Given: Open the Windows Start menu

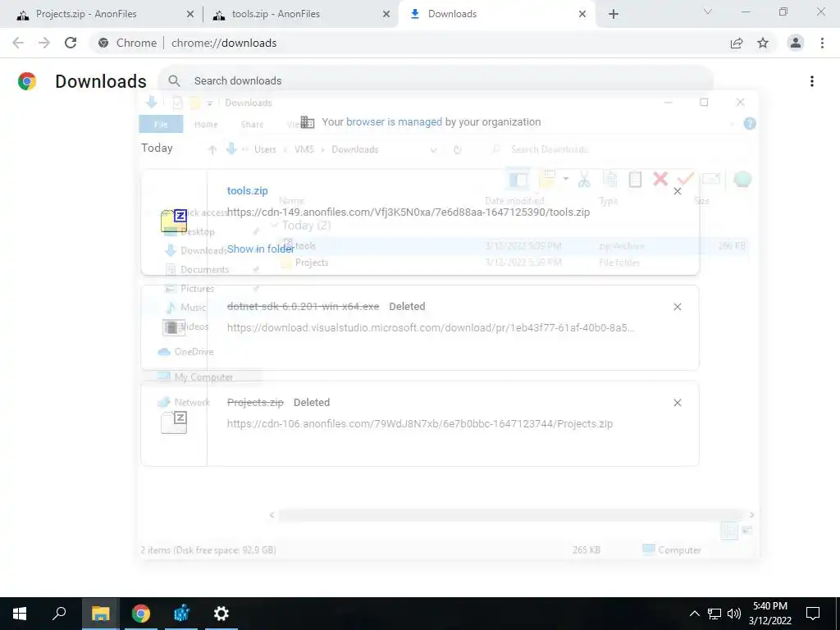Looking at the screenshot, I should pyautogui.click(x=20, y=614).
